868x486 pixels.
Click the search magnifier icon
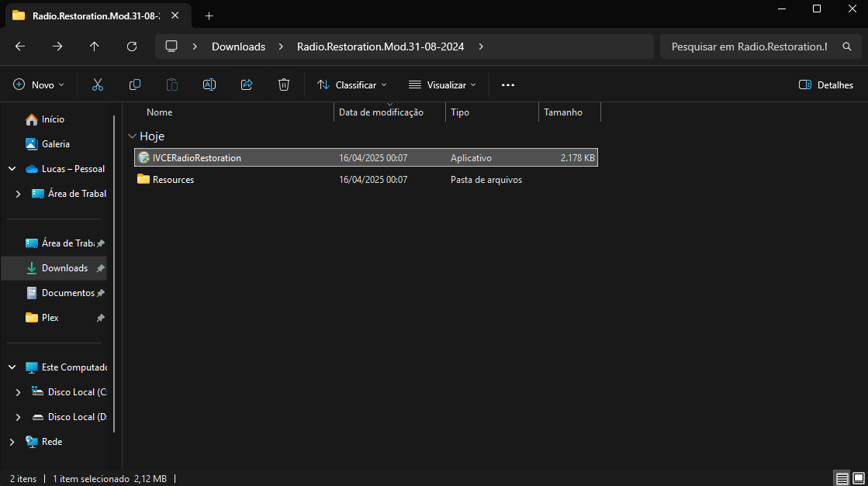click(846, 47)
